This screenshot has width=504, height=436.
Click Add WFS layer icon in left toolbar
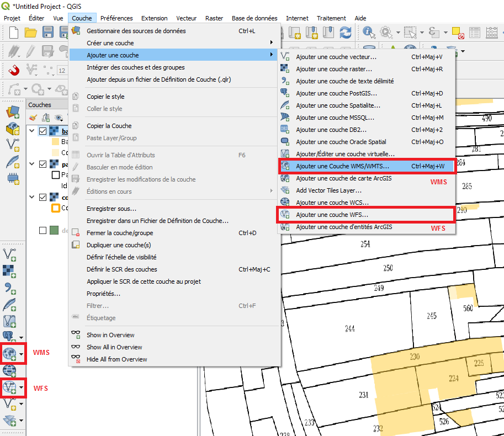9,387
